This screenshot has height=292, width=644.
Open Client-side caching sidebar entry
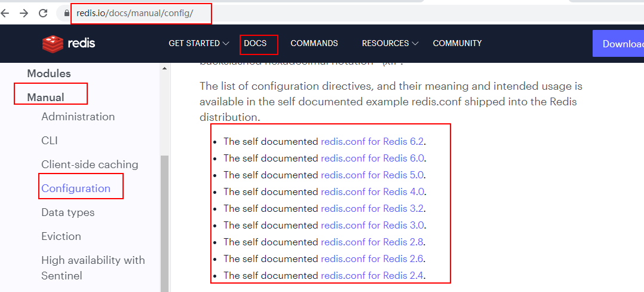click(x=90, y=165)
